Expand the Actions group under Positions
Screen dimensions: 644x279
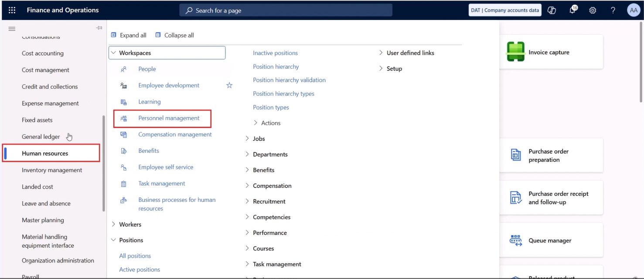[x=256, y=123]
